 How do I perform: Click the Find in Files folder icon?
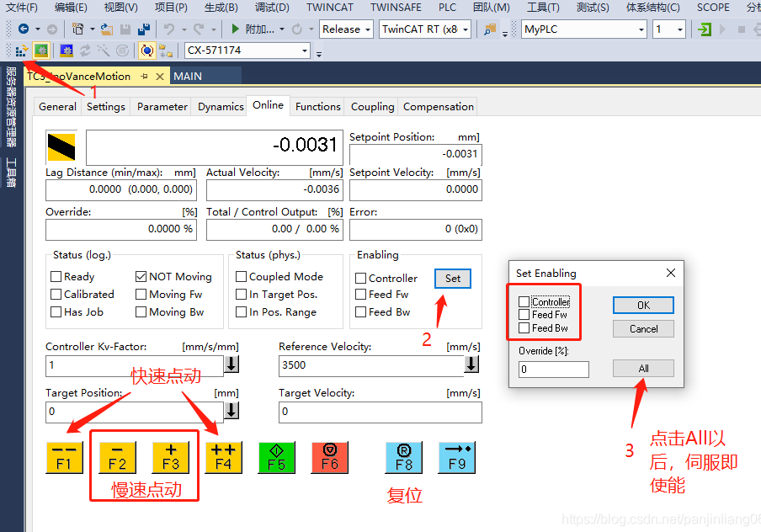click(x=490, y=29)
